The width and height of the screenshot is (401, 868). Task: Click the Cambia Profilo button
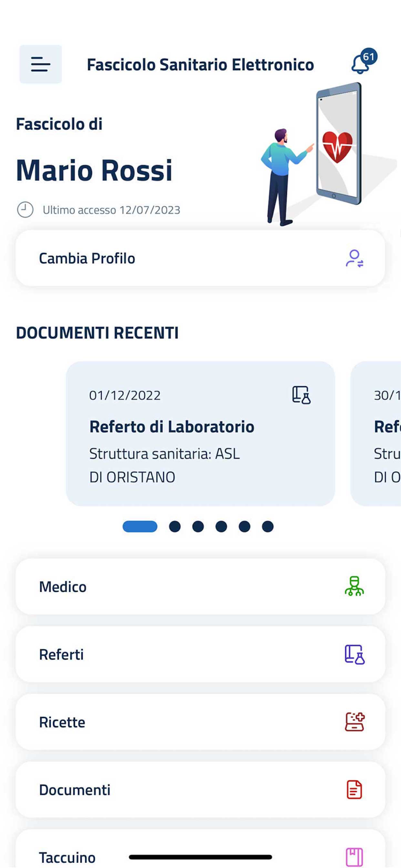(200, 258)
